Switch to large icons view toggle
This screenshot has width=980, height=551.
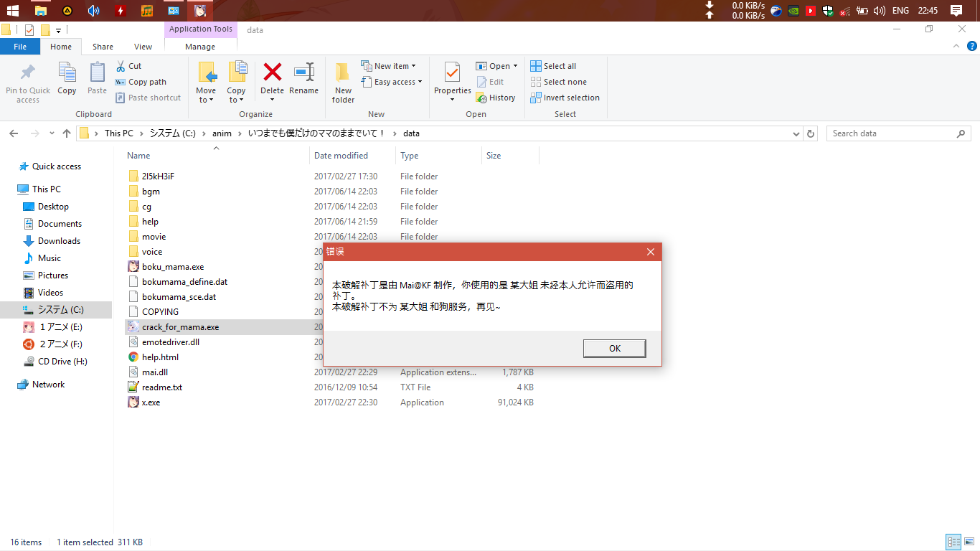(x=969, y=542)
